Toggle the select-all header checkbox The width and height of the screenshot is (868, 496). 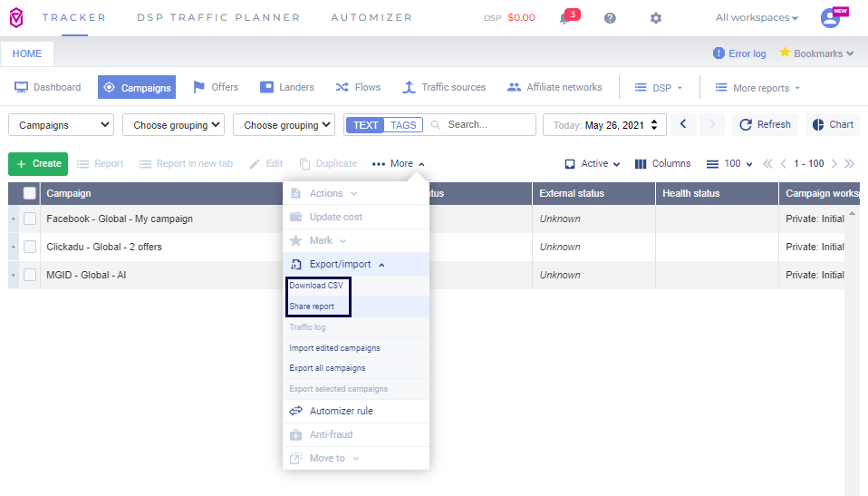pos(30,193)
